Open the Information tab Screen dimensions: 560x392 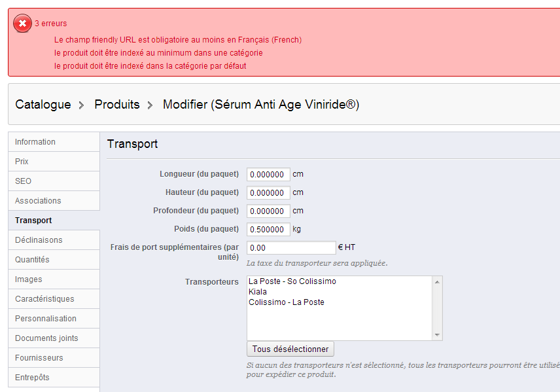click(54, 142)
